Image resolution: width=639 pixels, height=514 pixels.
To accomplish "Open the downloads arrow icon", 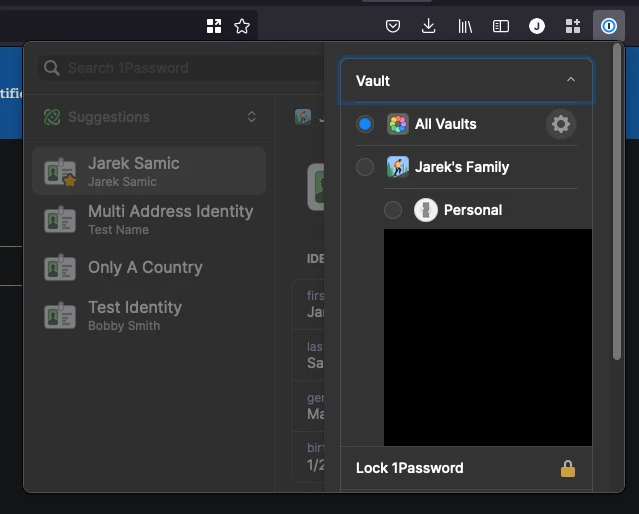I will [428, 26].
